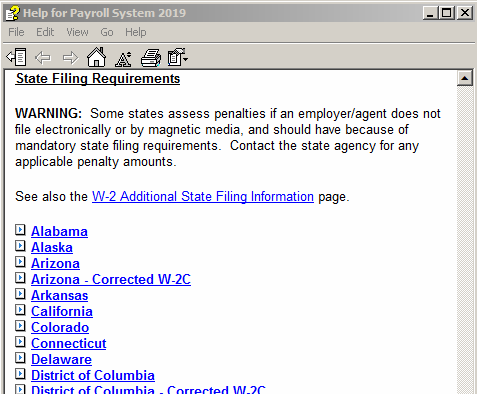Open the Arizona link

click(x=55, y=263)
